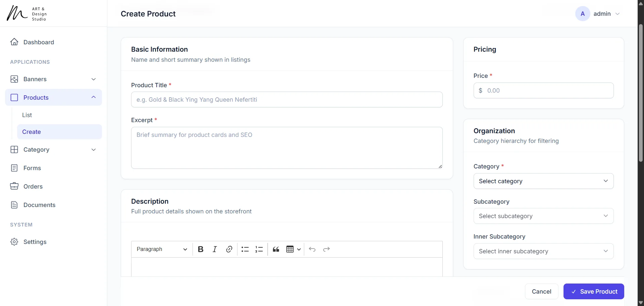The height and width of the screenshot is (306, 644).
Task: Insert a link in the description
Action: (x=229, y=249)
